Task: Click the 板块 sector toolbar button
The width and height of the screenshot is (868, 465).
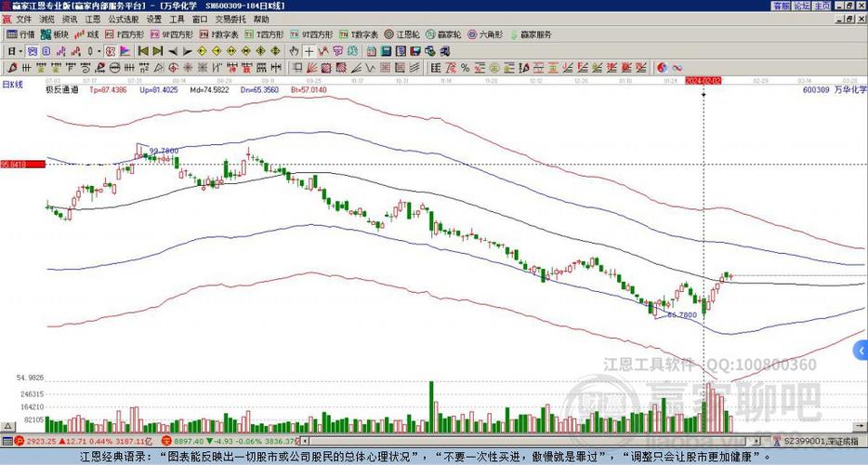Action: [55, 34]
